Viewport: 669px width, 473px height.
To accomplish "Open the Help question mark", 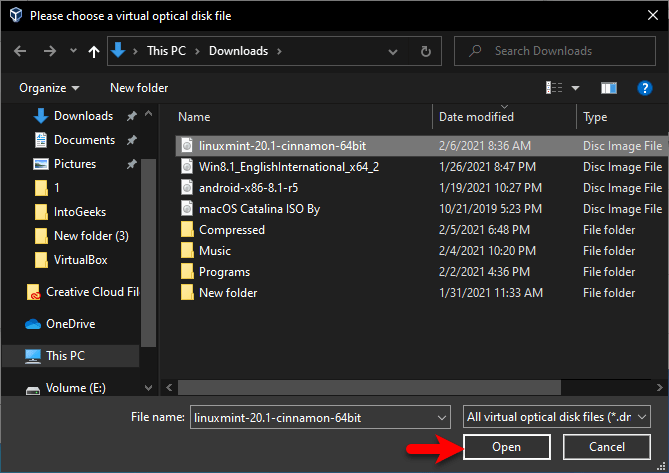I will (644, 88).
